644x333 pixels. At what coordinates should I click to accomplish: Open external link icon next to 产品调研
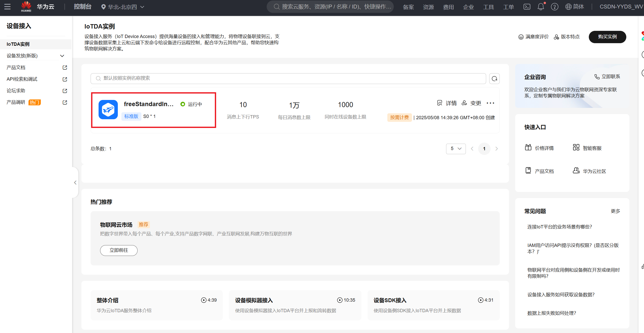tap(65, 102)
